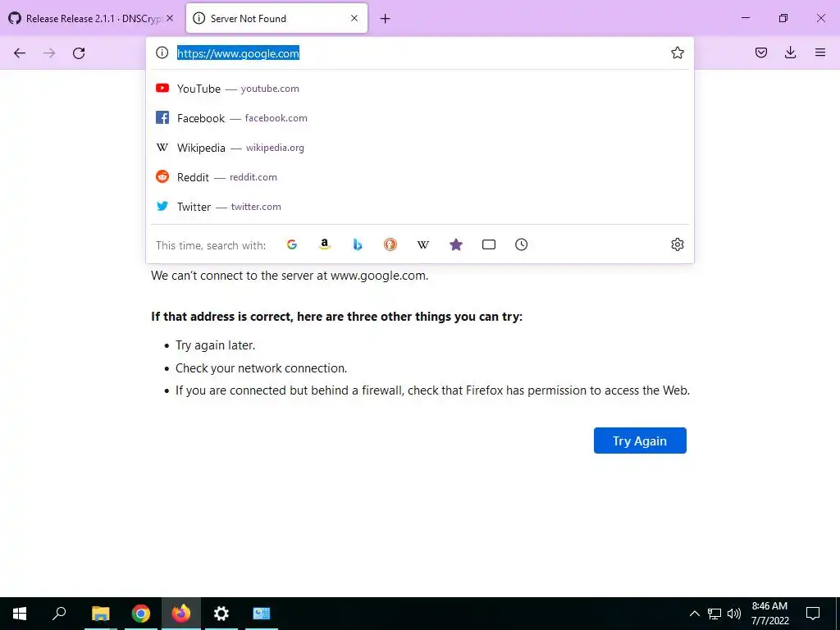Open search settings gear
The image size is (840, 630).
(677, 244)
